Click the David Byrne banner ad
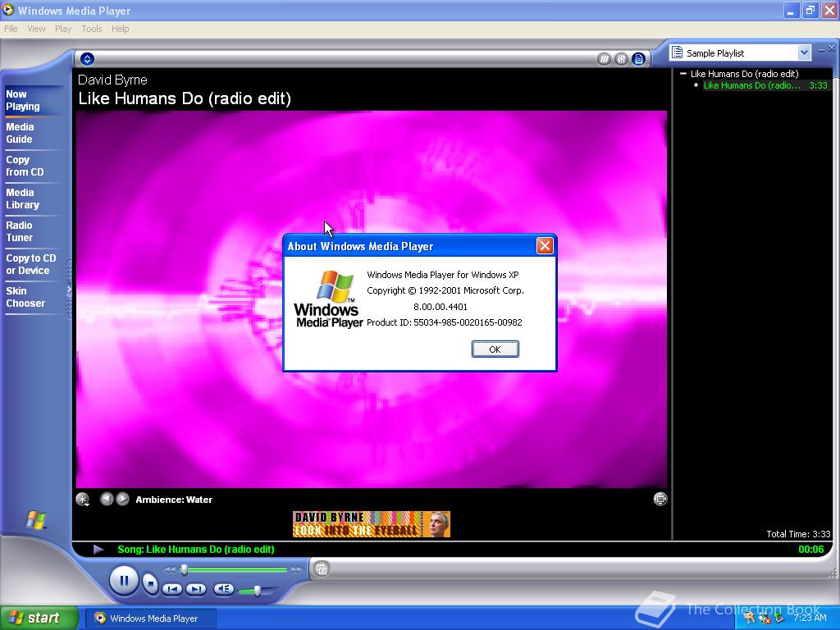This screenshot has width=840, height=630. [372, 524]
